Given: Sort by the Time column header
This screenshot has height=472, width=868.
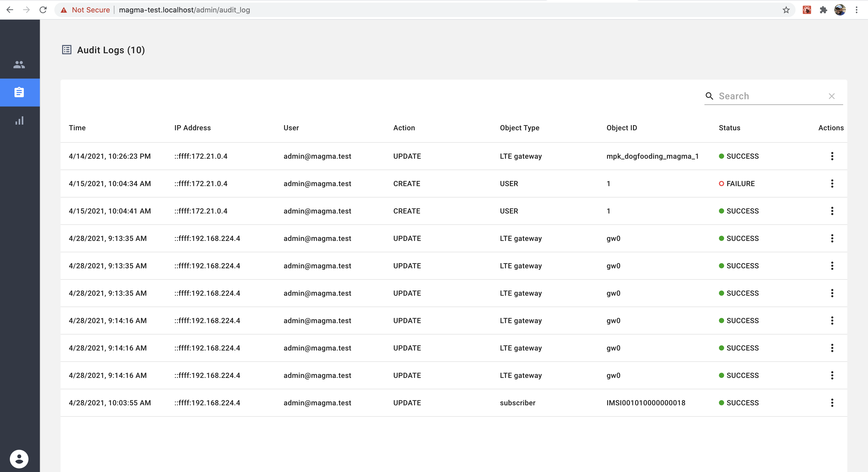Looking at the screenshot, I should point(77,128).
